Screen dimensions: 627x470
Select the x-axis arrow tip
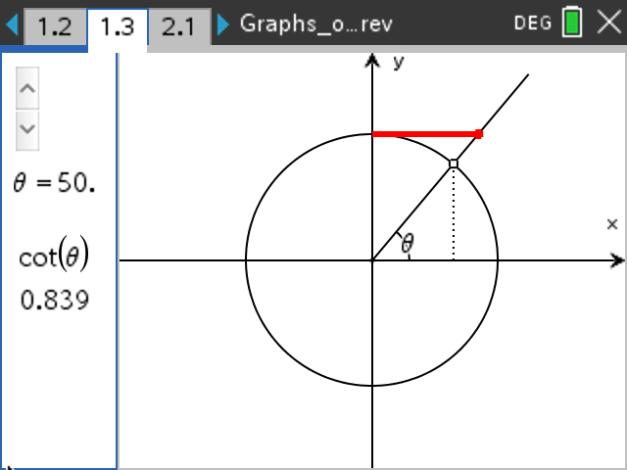coord(618,261)
